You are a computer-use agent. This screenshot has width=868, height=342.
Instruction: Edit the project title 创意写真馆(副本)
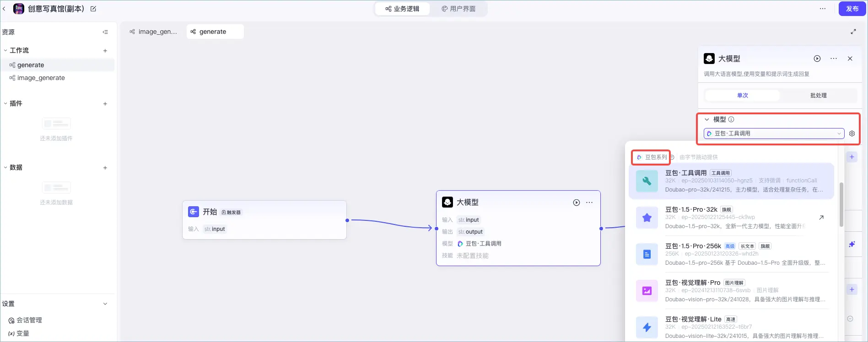(93, 9)
